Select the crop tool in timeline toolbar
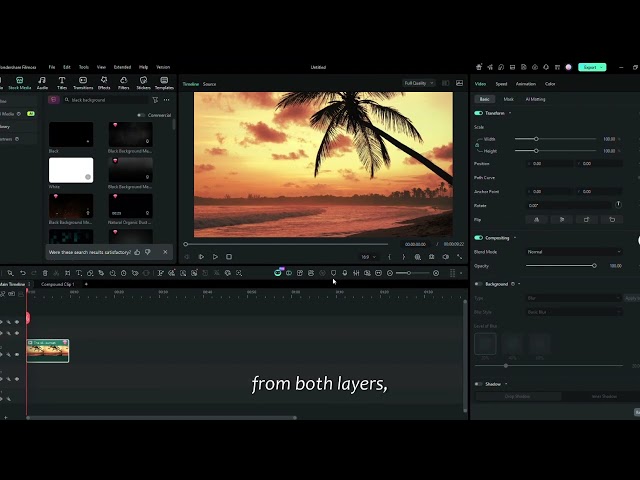This screenshot has height=480, width=640. pyautogui.click(x=67, y=273)
